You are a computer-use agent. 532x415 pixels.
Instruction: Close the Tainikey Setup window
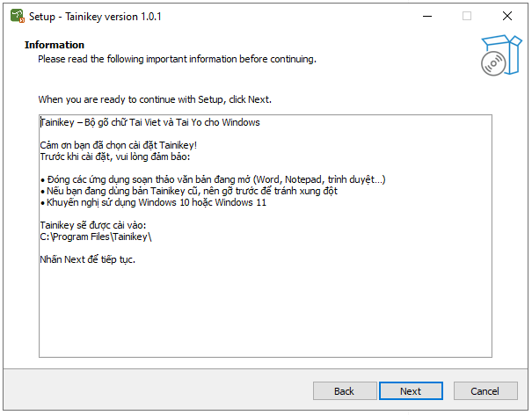pos(507,16)
